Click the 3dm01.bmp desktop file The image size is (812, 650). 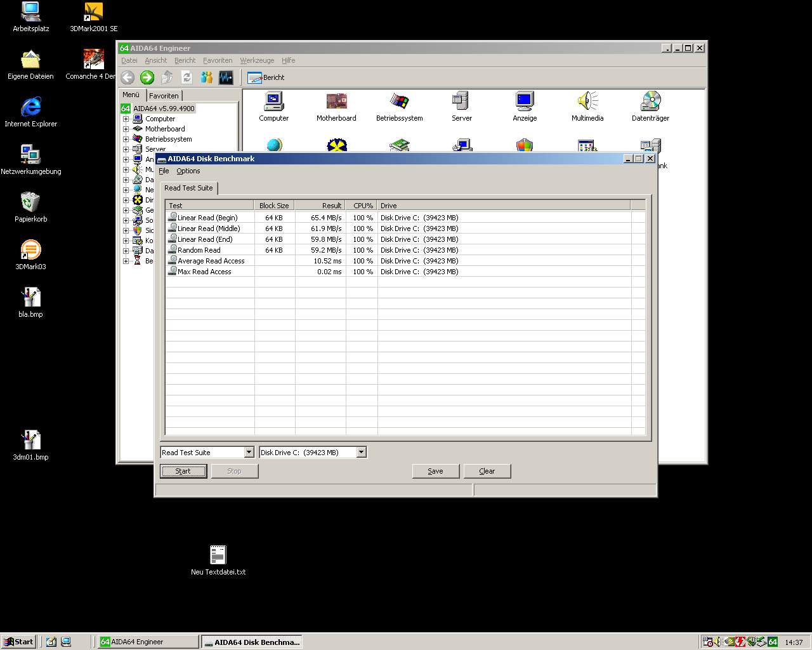tap(30, 446)
